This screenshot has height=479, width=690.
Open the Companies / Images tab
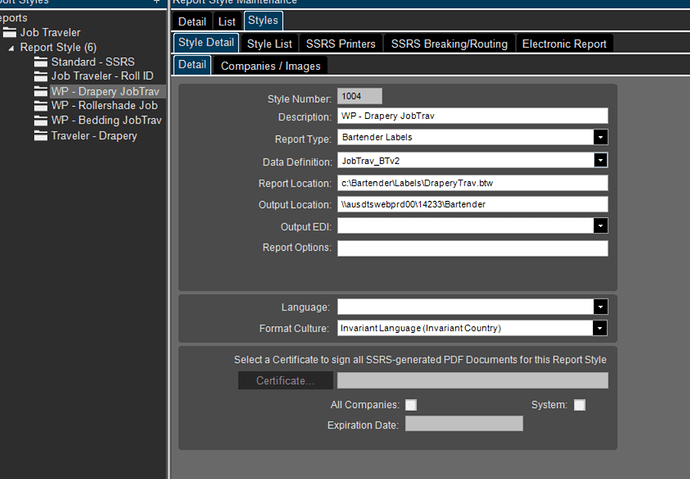point(271,66)
